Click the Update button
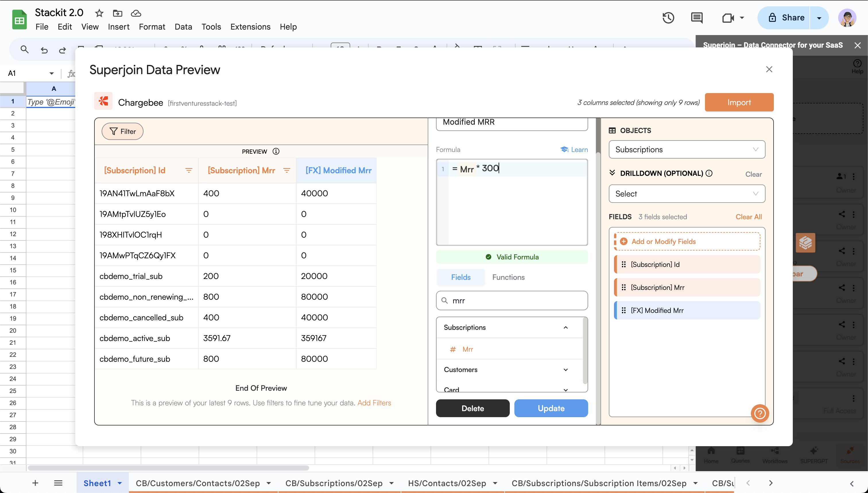The height and width of the screenshot is (493, 868). 551,408
